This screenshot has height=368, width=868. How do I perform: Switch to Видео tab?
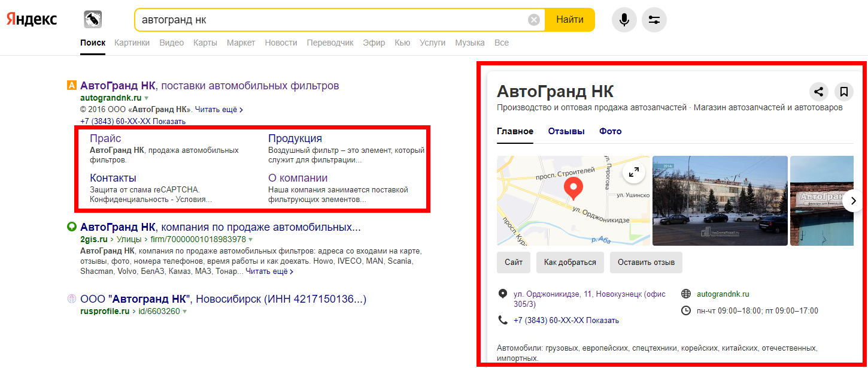coord(172,43)
